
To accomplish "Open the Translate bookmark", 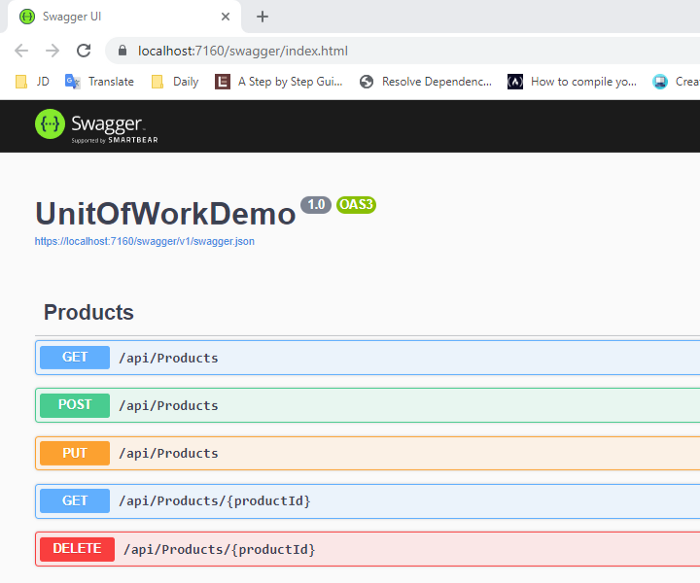I will tap(99, 82).
